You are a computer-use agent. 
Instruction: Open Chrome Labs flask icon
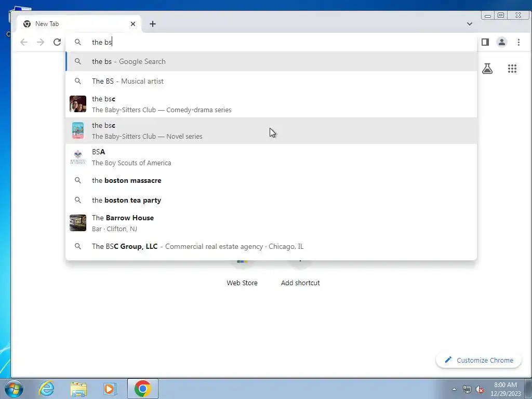(487, 69)
